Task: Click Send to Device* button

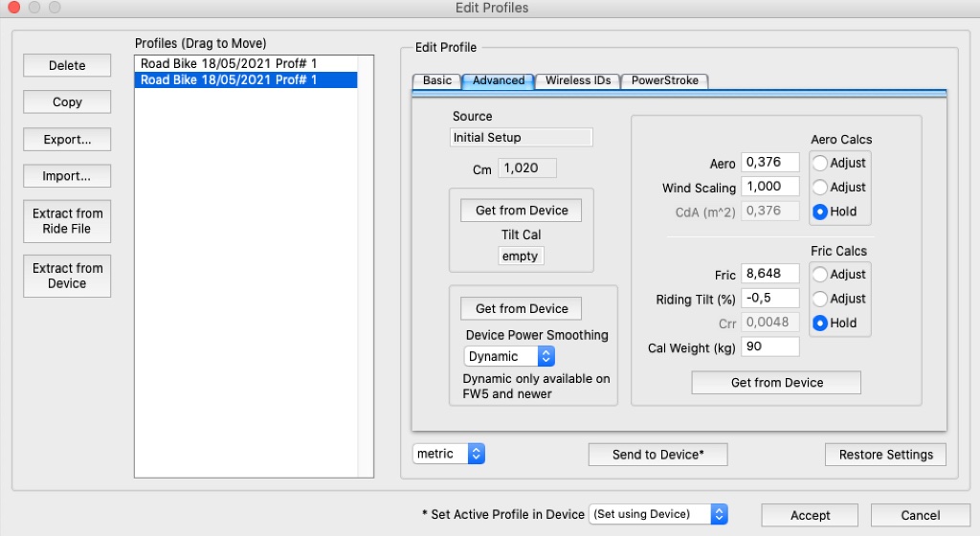Action: click(657, 455)
